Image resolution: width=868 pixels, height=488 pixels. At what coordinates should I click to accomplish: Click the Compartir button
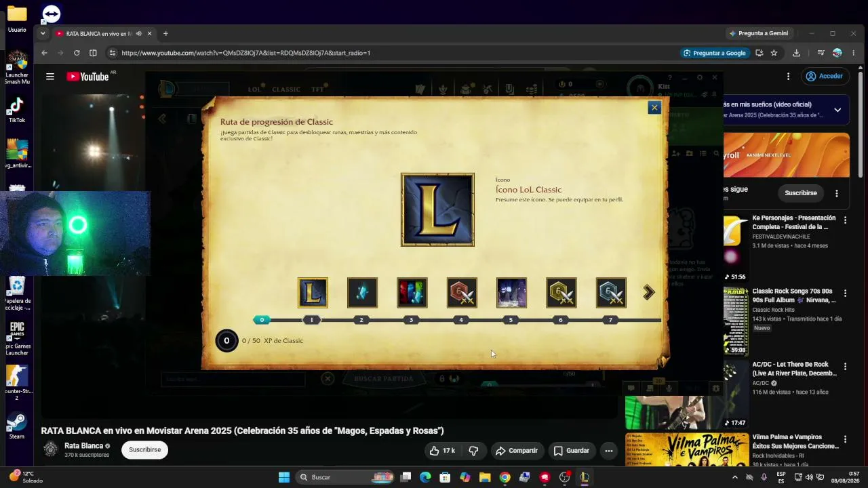(517, 451)
